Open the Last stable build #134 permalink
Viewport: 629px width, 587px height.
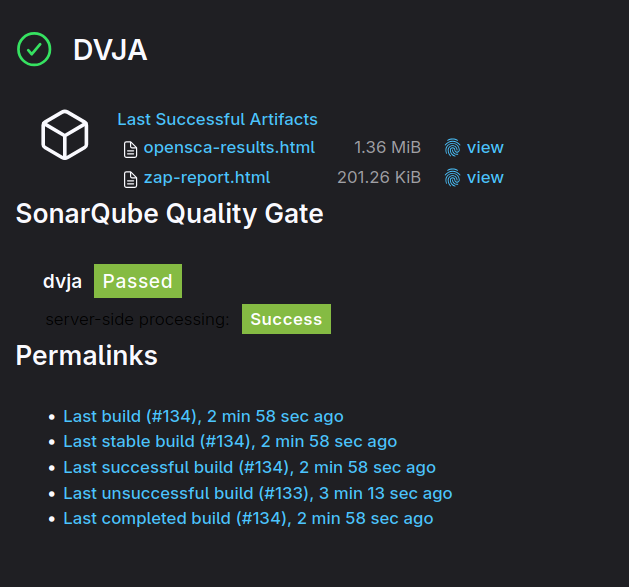(x=230, y=442)
